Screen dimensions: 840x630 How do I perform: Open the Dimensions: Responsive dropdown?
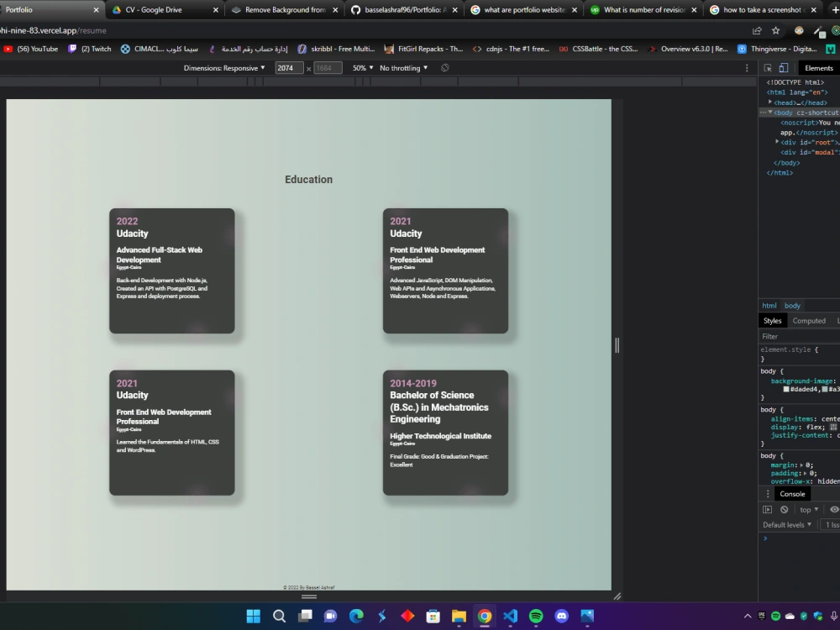[x=224, y=68]
